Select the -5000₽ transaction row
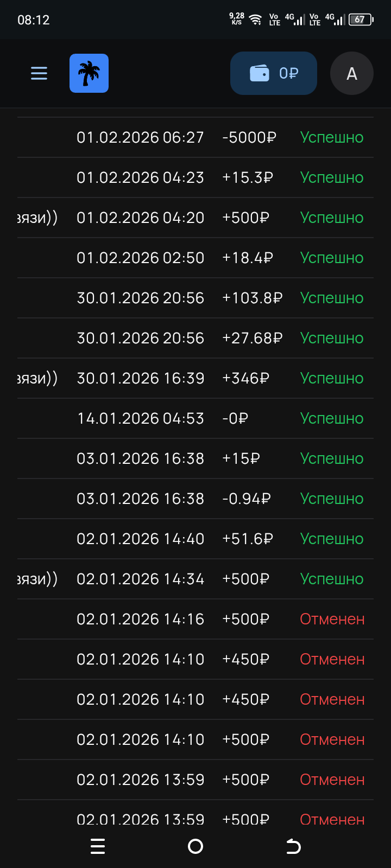Image resolution: width=391 pixels, height=868 pixels. [x=195, y=137]
